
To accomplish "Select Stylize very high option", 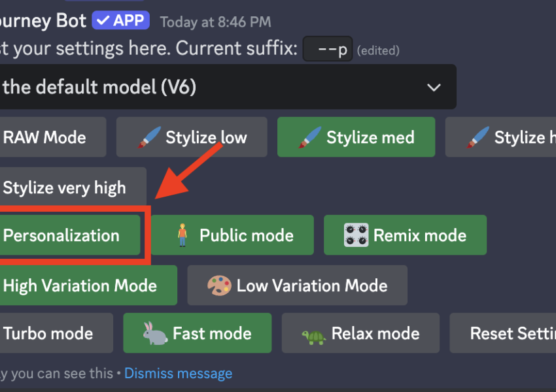I will pos(64,188).
